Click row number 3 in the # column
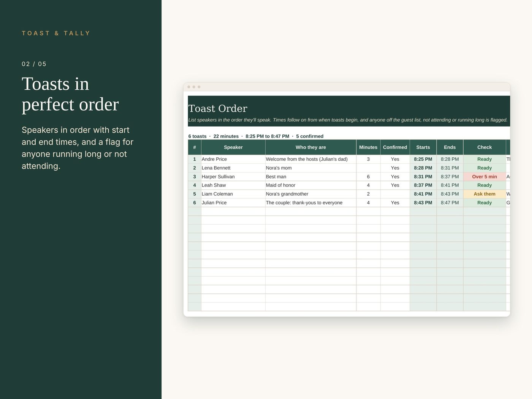This screenshot has width=532, height=399. 195,177
